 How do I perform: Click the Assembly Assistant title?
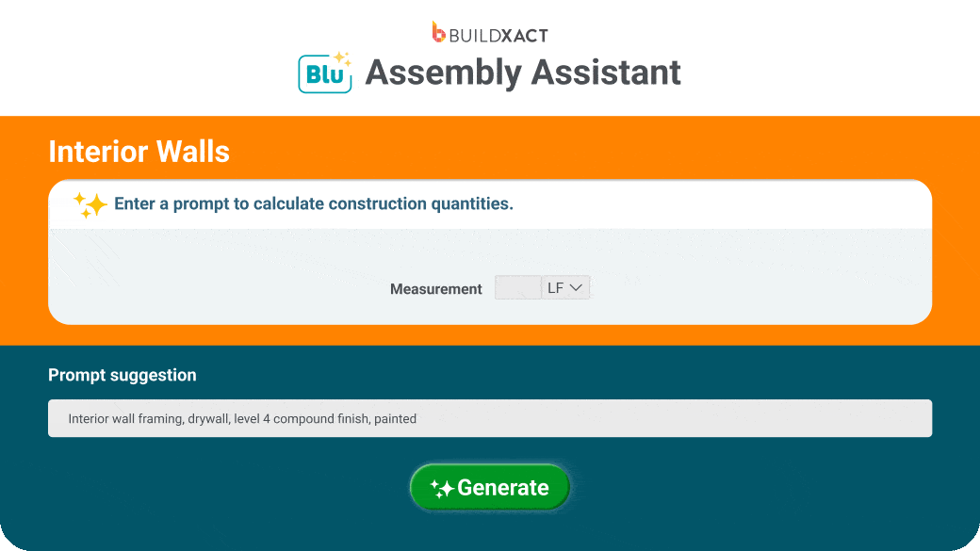(525, 73)
